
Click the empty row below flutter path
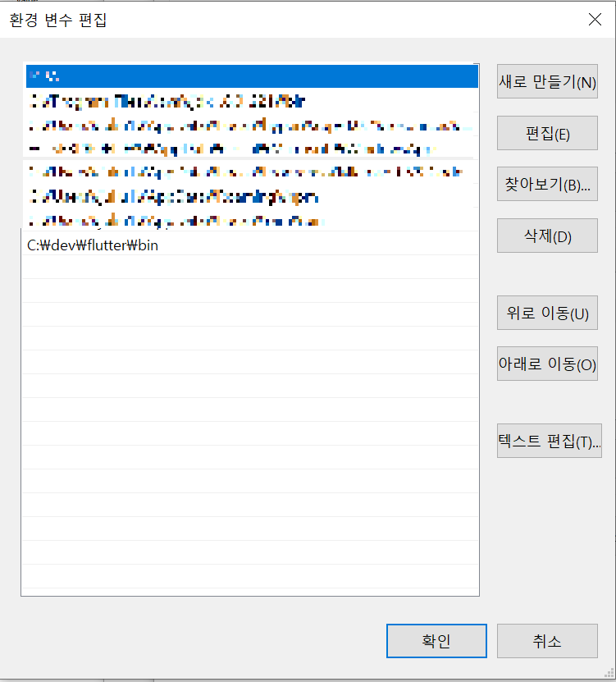tap(250, 267)
